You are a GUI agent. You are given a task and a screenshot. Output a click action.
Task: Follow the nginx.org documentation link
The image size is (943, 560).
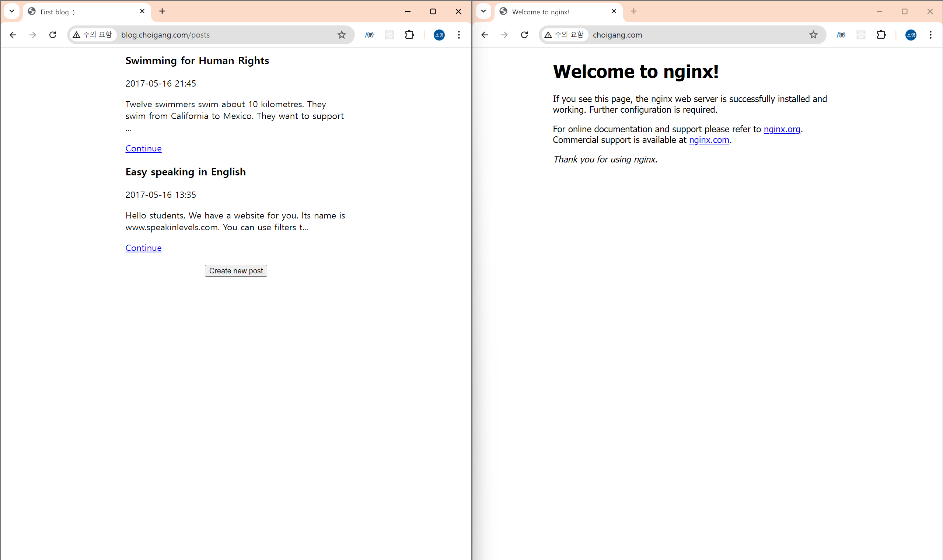click(782, 129)
